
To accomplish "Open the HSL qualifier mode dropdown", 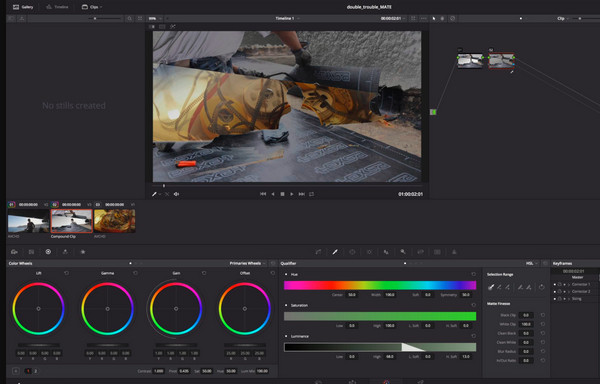I will coord(532,263).
